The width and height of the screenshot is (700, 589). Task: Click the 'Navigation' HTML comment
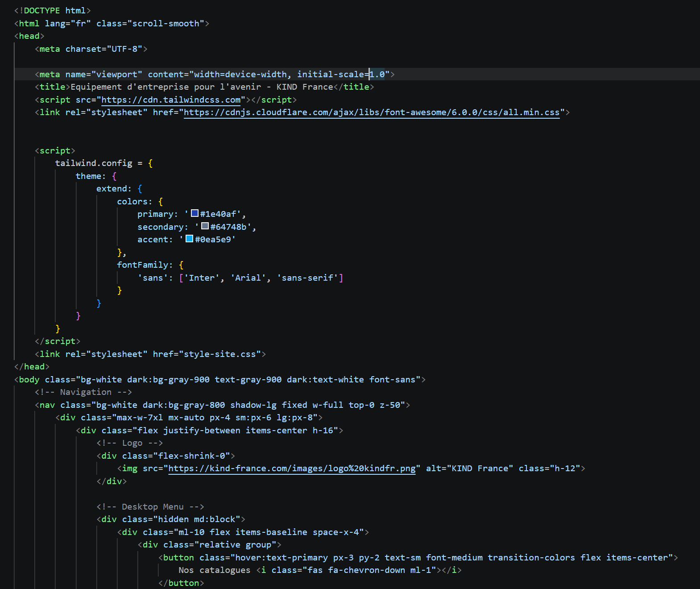83,392
